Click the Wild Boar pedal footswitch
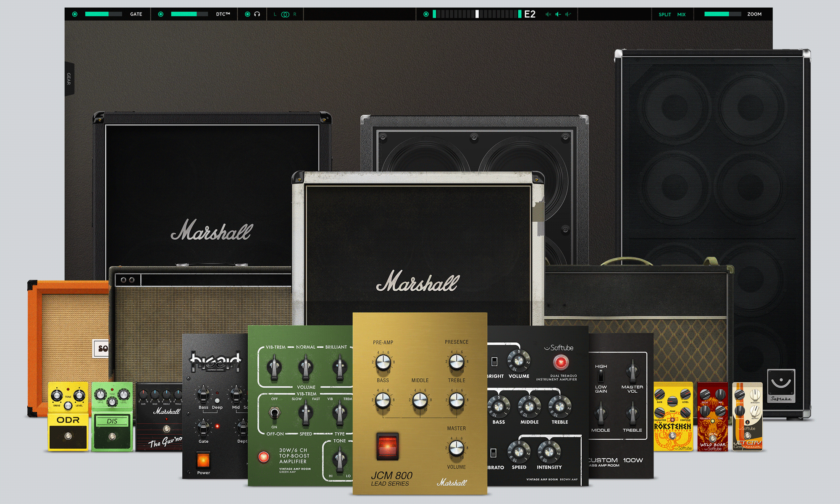Viewport: 840px width, 504px height. (x=713, y=438)
